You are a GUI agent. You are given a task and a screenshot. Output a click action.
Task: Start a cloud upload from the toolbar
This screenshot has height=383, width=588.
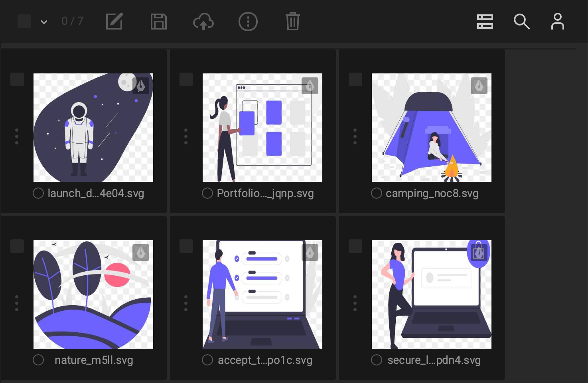[x=203, y=22]
